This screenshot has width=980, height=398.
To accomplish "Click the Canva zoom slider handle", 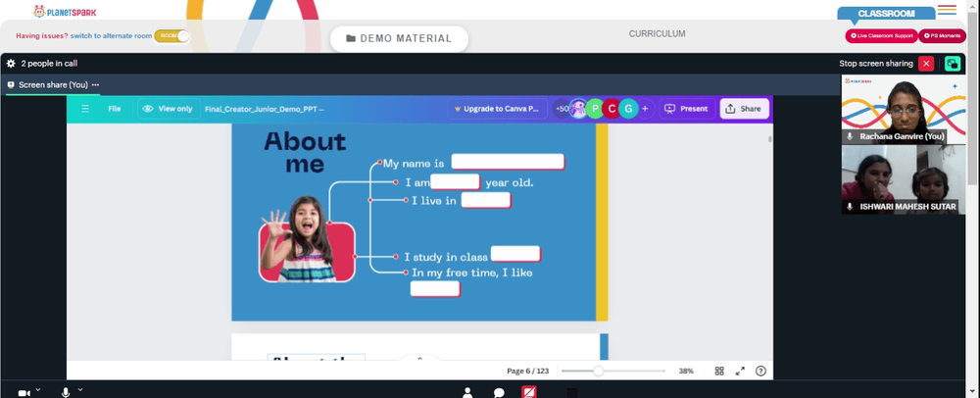I will pos(598,371).
